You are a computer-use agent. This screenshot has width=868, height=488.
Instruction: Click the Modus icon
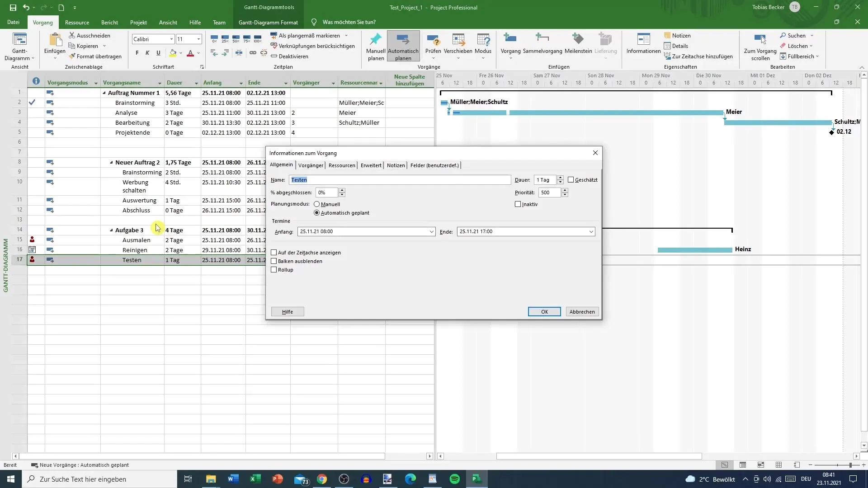[x=483, y=39]
